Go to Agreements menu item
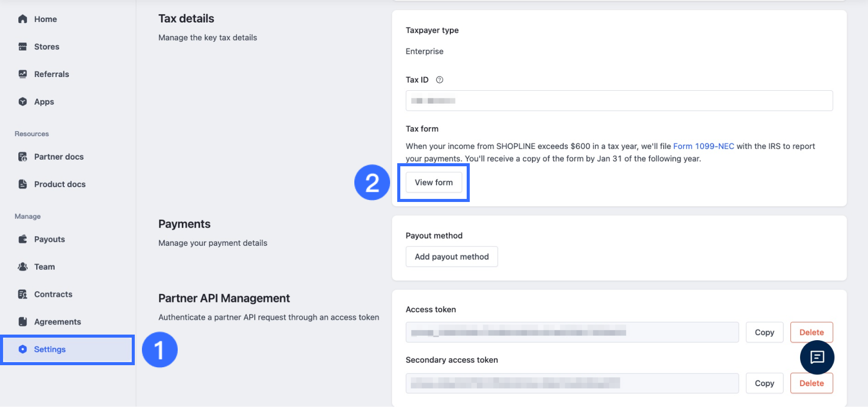The width and height of the screenshot is (868, 407). coord(57,322)
